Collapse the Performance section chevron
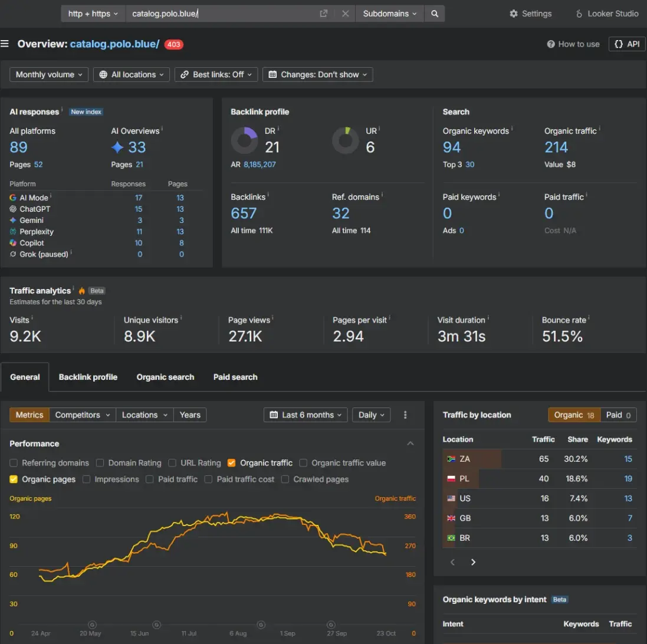 click(x=410, y=443)
